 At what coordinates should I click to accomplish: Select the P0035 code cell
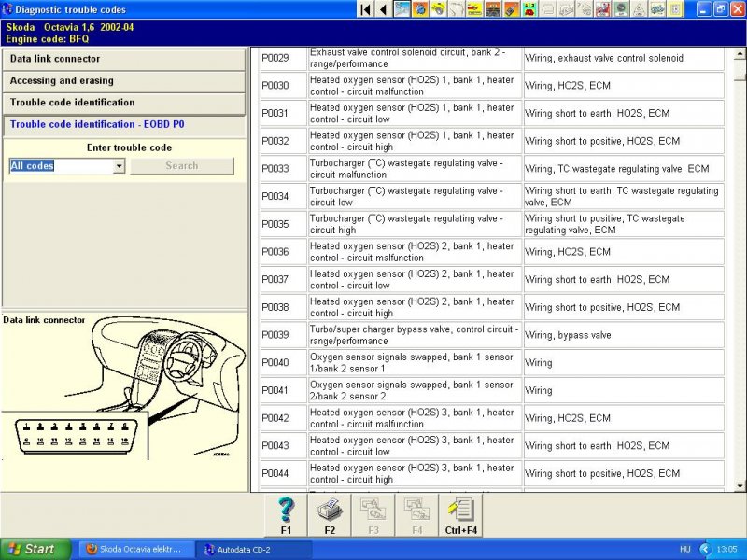tap(283, 224)
